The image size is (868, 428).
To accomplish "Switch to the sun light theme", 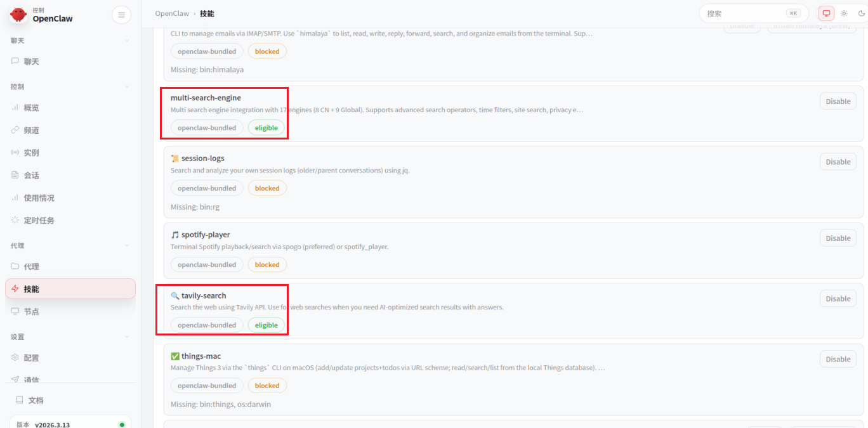I will (x=844, y=13).
